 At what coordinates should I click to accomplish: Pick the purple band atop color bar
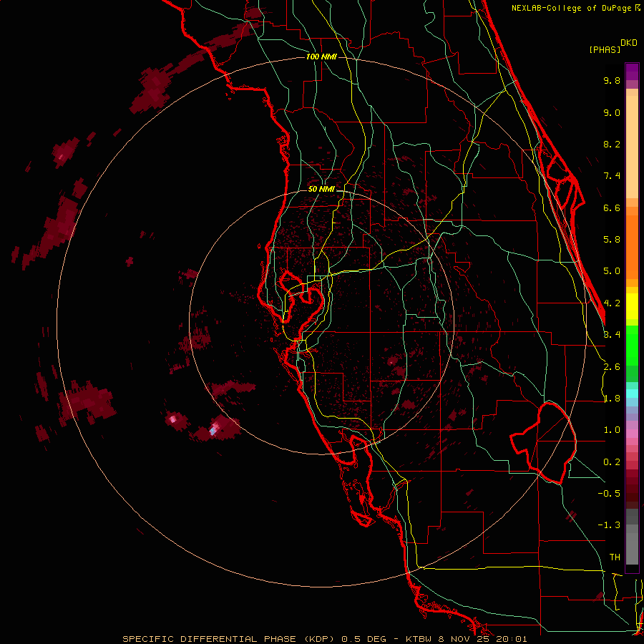[x=632, y=72]
